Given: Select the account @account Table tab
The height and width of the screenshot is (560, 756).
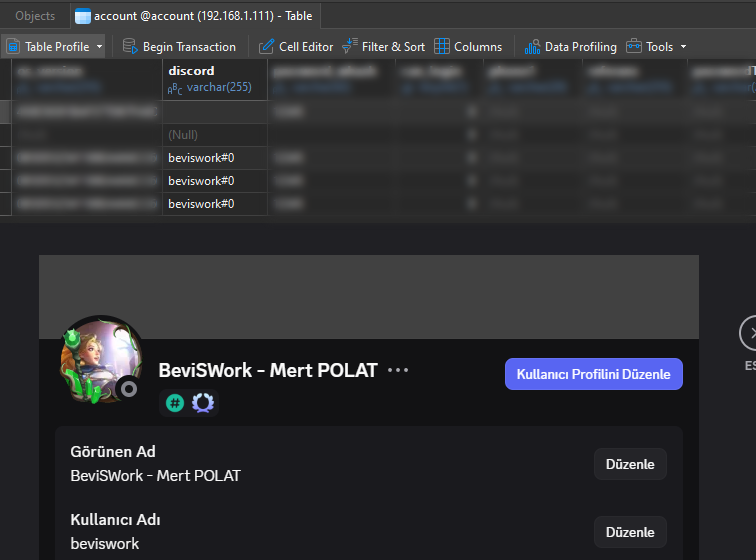Looking at the screenshot, I should (x=195, y=16).
